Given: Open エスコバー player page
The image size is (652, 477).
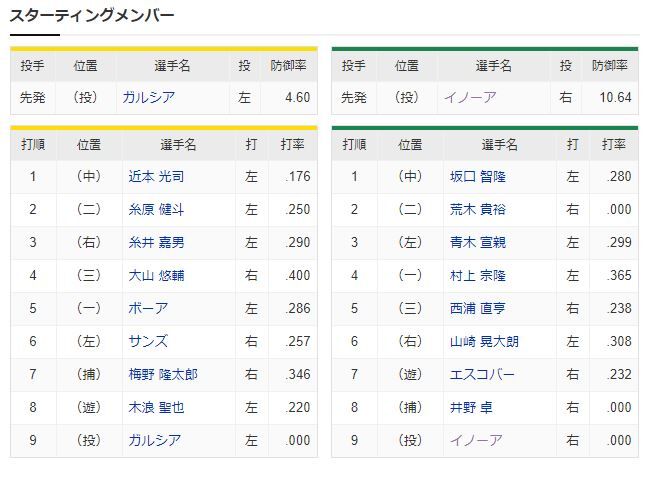Looking at the screenshot, I should pos(482,374).
